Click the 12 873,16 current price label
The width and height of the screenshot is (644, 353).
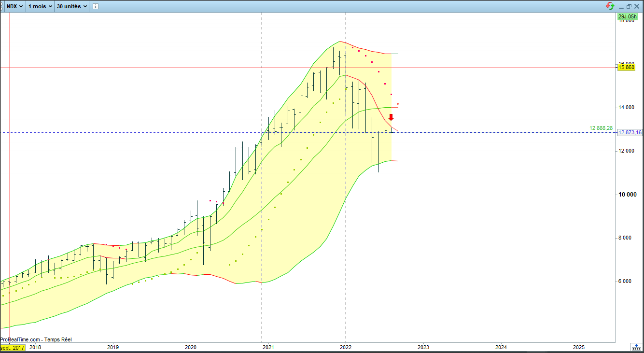pos(630,132)
